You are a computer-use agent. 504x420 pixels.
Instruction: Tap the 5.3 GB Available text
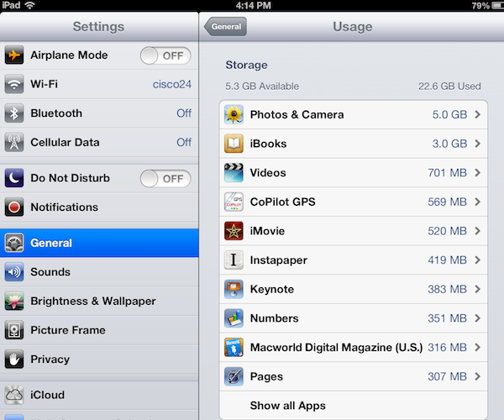pyautogui.click(x=262, y=87)
